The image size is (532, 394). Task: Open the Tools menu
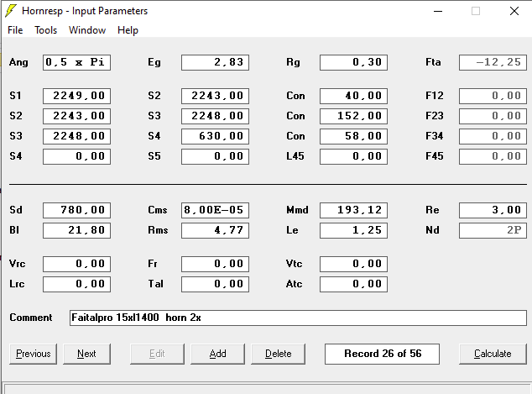coord(46,30)
